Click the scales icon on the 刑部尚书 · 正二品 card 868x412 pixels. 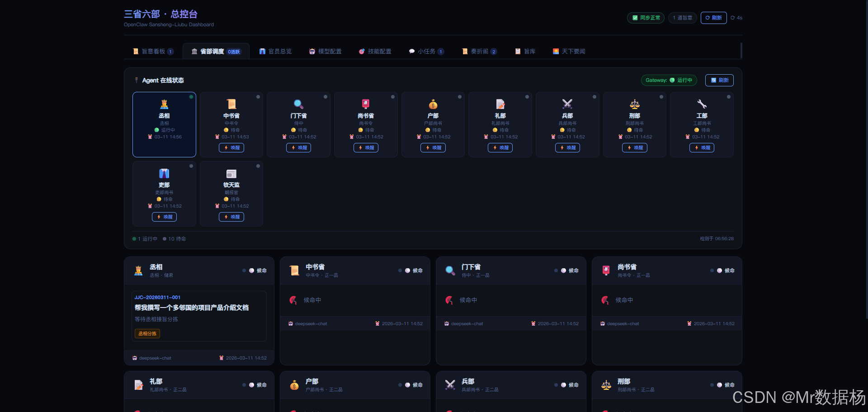point(606,385)
